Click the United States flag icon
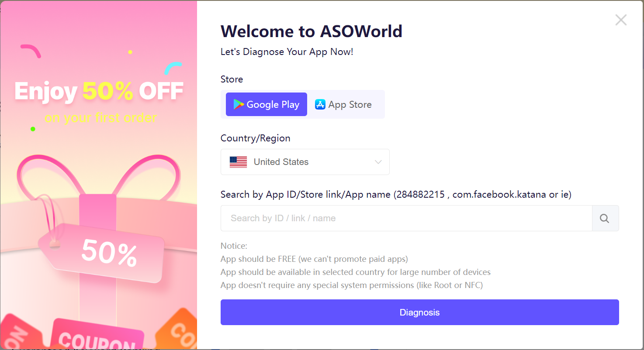The width and height of the screenshot is (644, 350). point(238,162)
